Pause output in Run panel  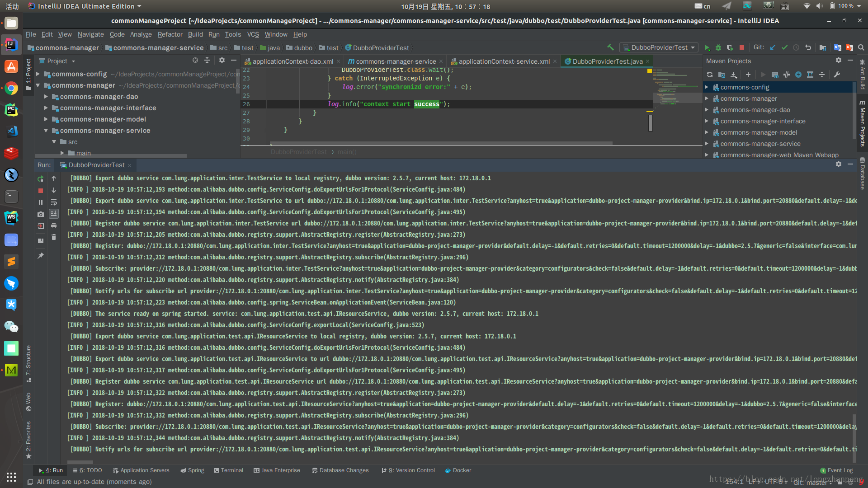[41, 202]
